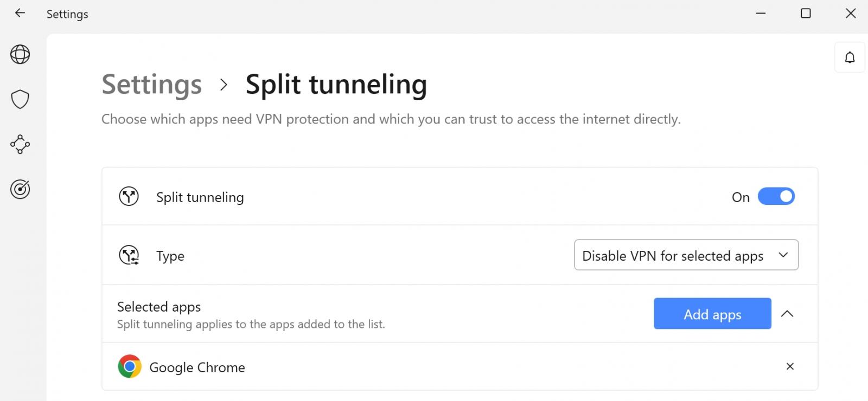
Task: Remove Google Chrome with the X
Action: coord(790,366)
